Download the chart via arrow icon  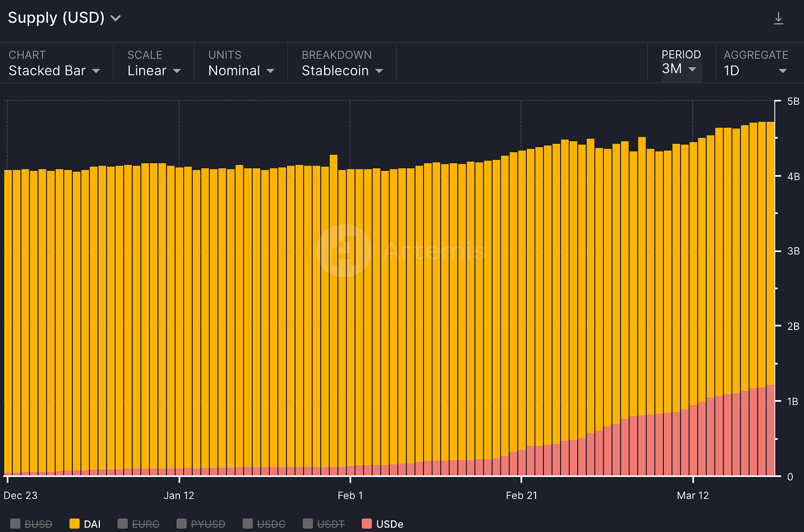coord(779,19)
